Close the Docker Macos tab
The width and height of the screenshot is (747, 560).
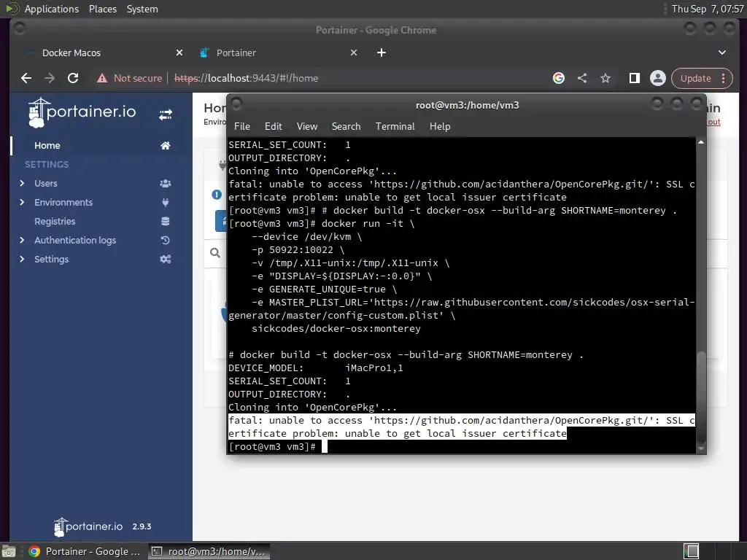[179, 52]
